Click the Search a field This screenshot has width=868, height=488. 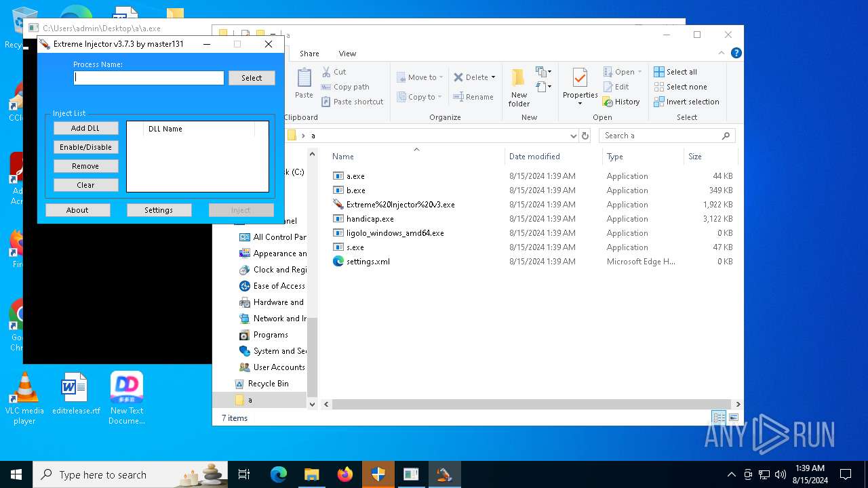667,136
